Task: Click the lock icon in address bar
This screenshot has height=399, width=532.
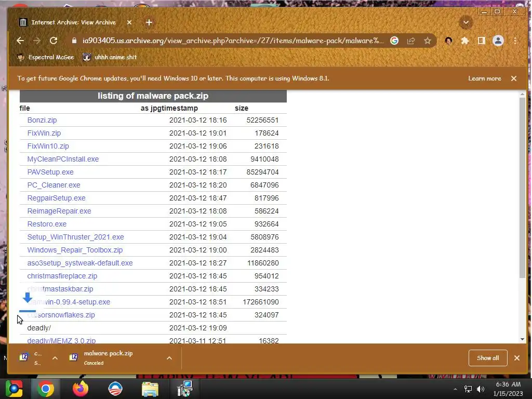Action: [74, 41]
